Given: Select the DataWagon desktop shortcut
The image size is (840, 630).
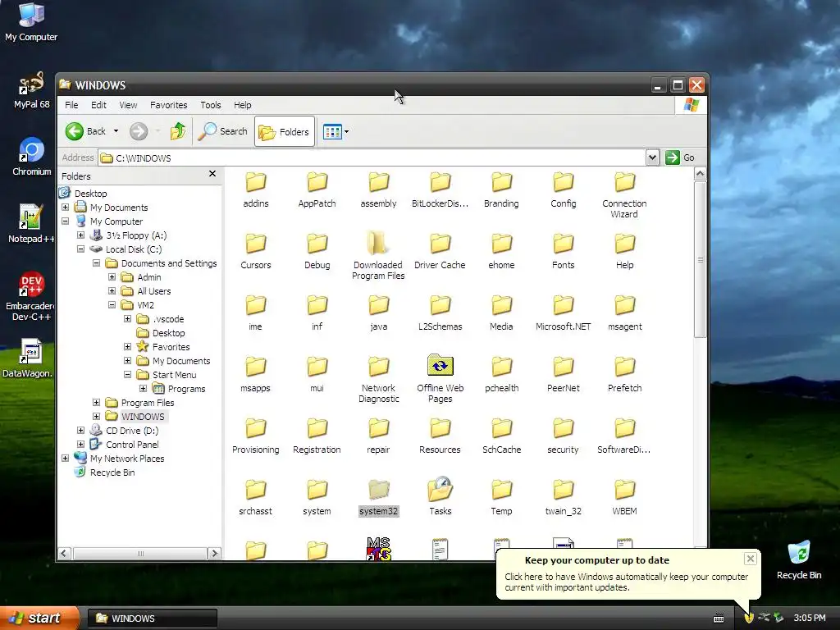Looking at the screenshot, I should point(28,358).
